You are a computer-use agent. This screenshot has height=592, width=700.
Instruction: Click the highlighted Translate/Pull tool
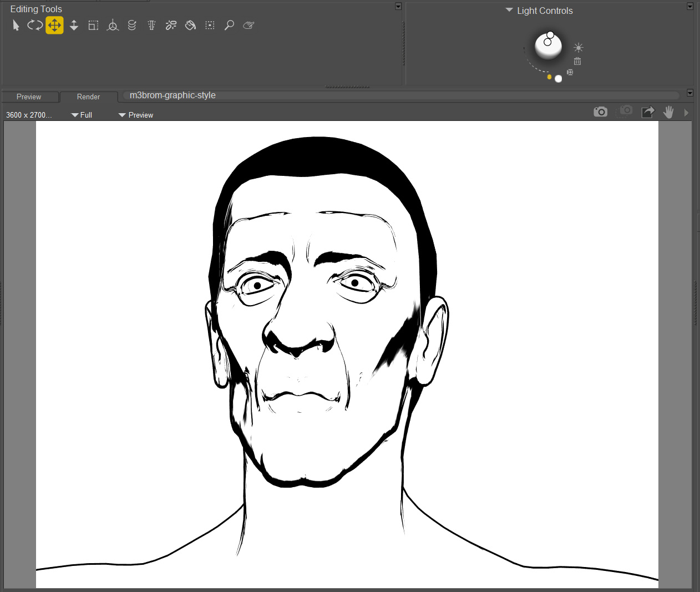click(54, 26)
